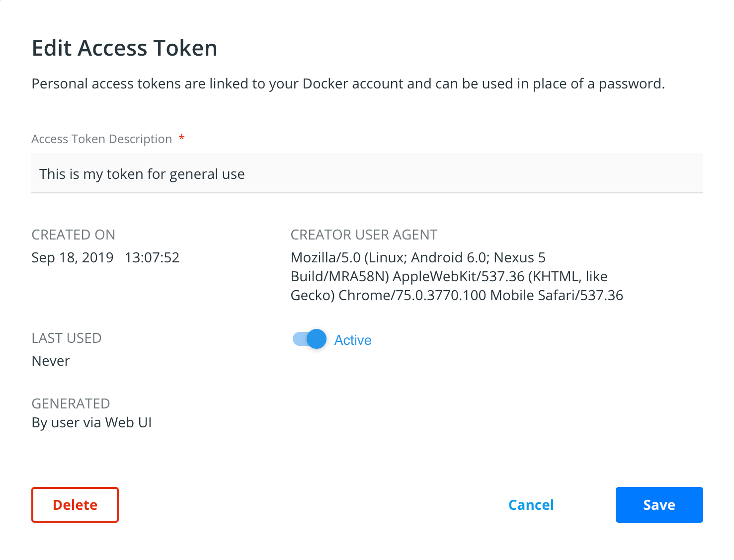Click the 13:07:52 creation time

pyautogui.click(x=152, y=257)
